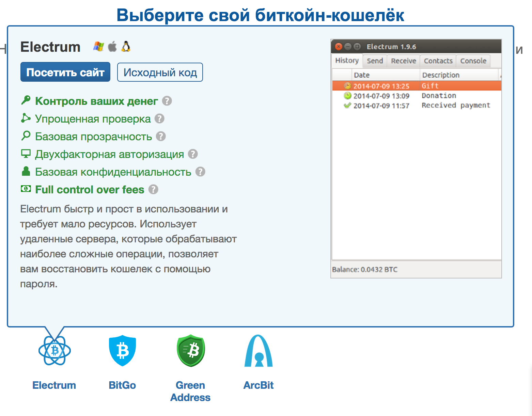Show help for Базовая конфиденциальность
Screen dimensions: 532x416
(200, 172)
